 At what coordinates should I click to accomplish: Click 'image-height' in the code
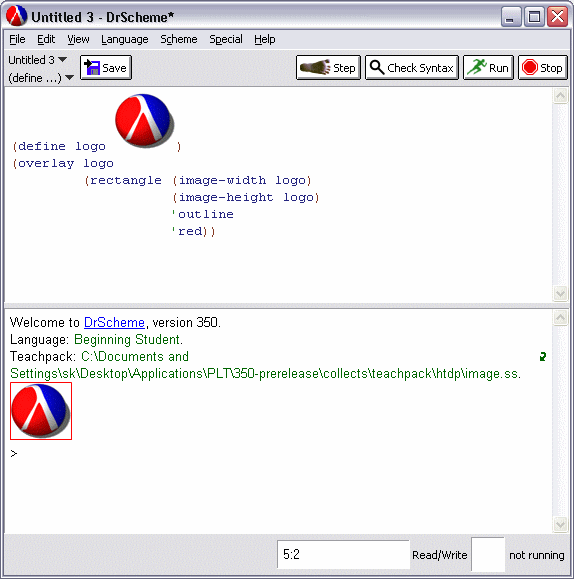point(226,197)
